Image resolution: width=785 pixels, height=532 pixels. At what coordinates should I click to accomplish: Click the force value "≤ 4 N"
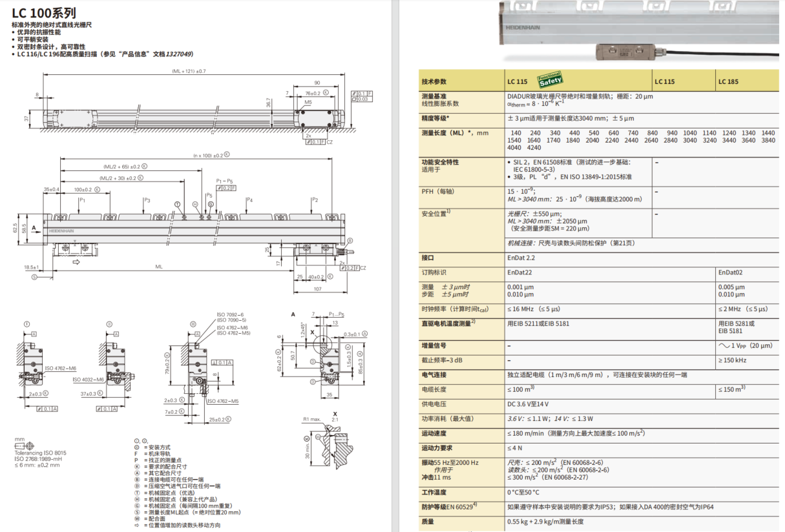click(x=516, y=447)
